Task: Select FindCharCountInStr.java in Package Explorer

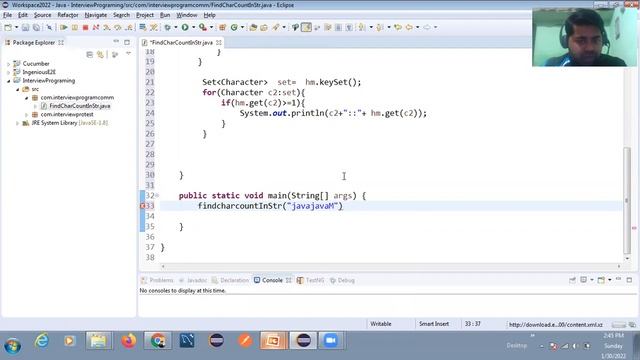Action: (x=80, y=106)
